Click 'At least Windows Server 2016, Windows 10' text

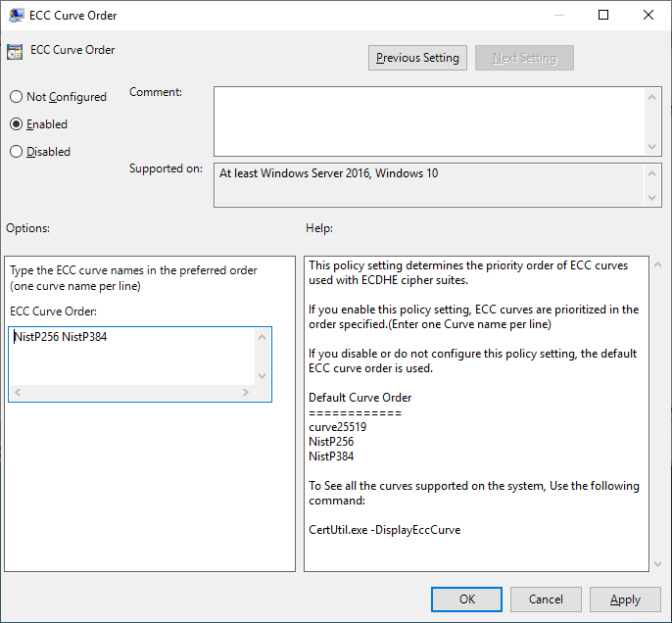[x=329, y=173]
